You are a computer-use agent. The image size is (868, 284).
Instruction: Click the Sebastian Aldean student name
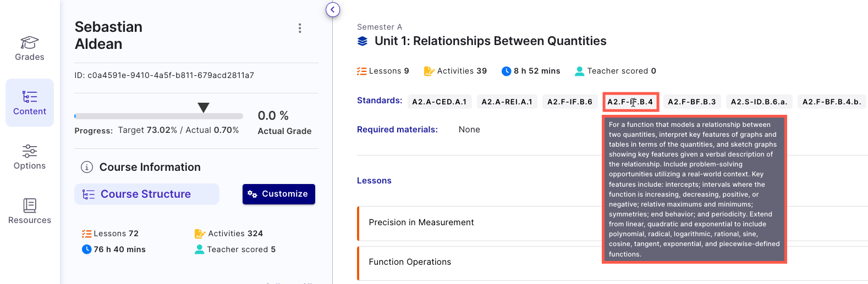coord(108,35)
